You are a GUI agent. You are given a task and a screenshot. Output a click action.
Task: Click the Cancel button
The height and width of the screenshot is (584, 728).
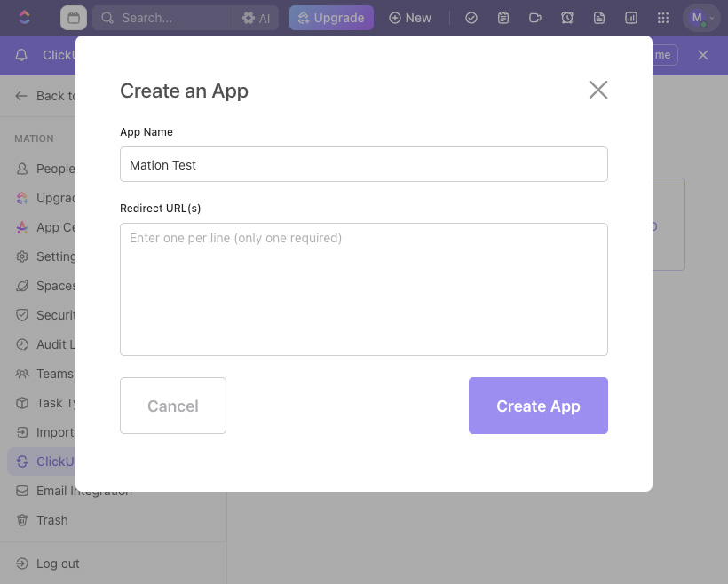coord(173,406)
